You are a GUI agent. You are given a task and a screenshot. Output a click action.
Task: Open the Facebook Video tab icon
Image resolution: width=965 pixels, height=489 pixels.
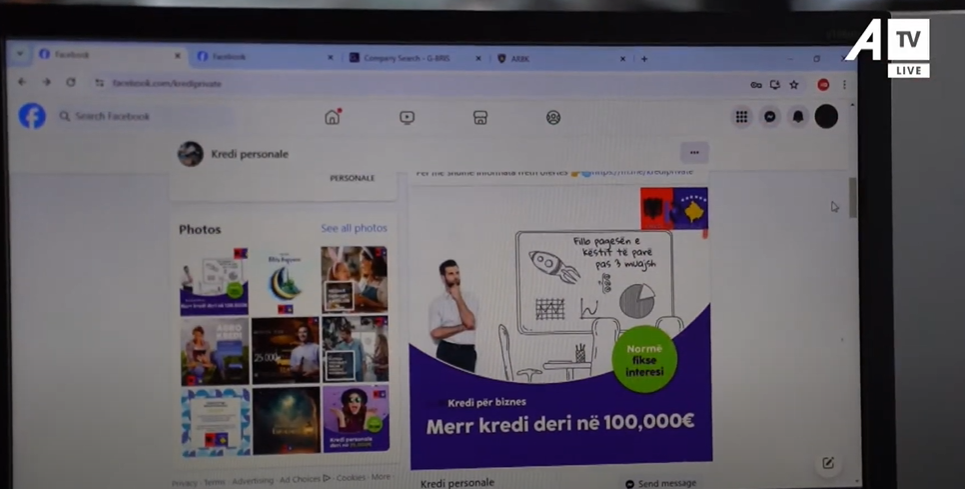pos(407,117)
